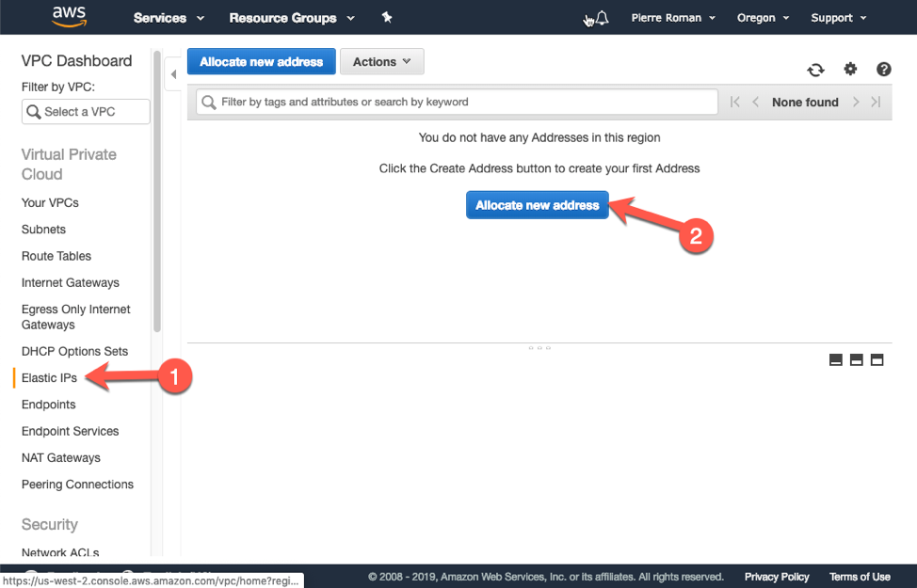
Task: Open Endpoints in sidebar
Action: pyautogui.click(x=49, y=405)
